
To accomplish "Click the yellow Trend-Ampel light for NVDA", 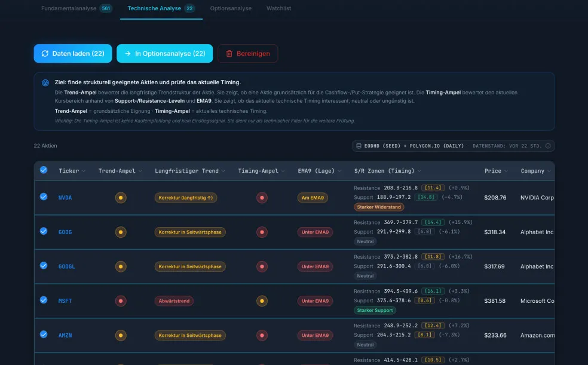I will [x=121, y=198].
